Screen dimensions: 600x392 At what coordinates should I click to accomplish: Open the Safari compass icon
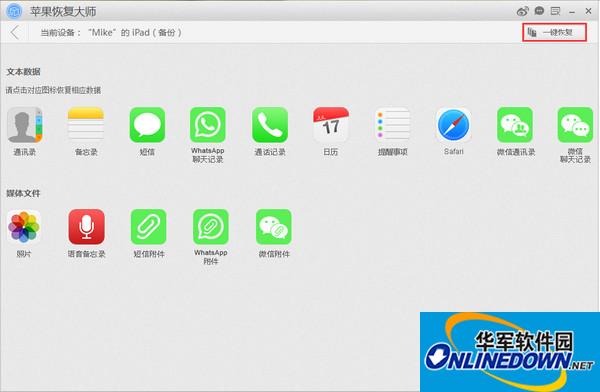point(453,125)
